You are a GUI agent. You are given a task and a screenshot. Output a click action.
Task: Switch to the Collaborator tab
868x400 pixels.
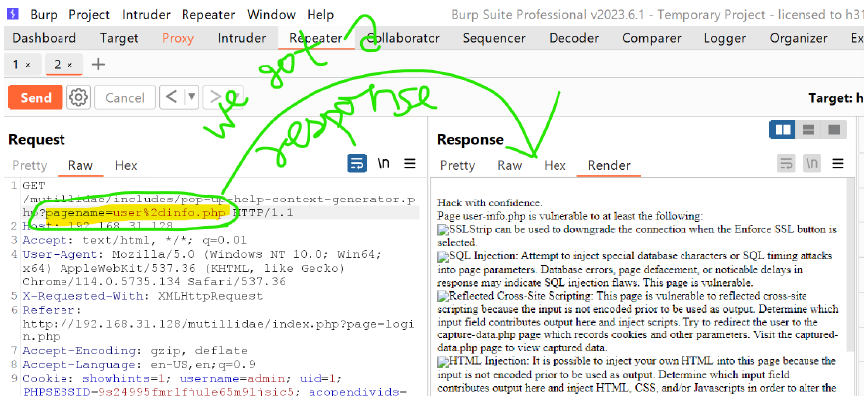403,38
